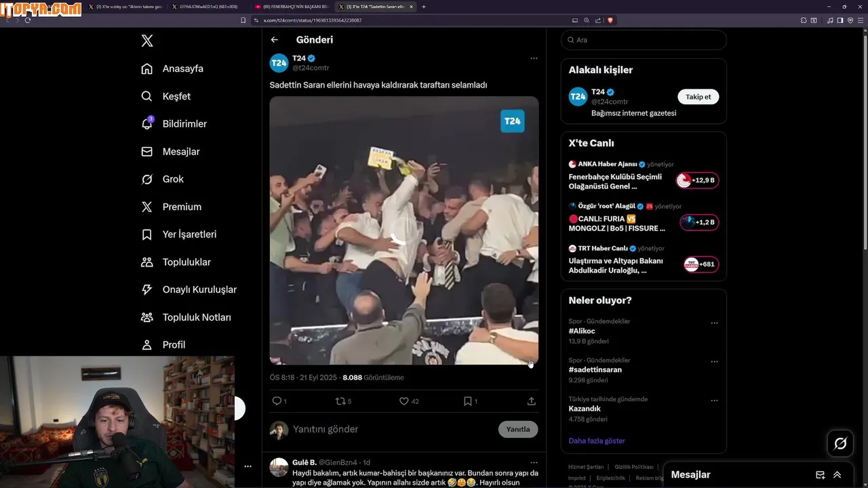The image size is (868, 488).
Task: Go back with the Gönderi arrow
Action: [x=275, y=40]
